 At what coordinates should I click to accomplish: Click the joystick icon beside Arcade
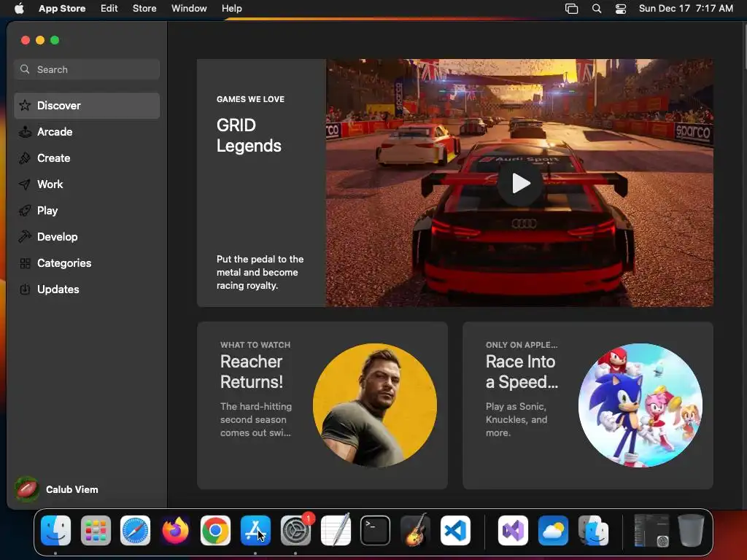tap(25, 132)
